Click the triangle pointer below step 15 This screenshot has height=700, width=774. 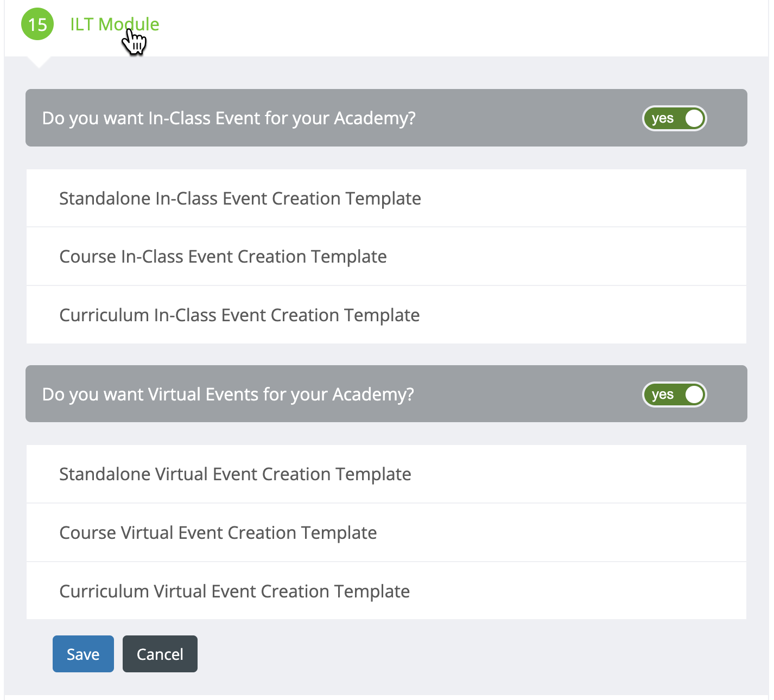point(38,61)
